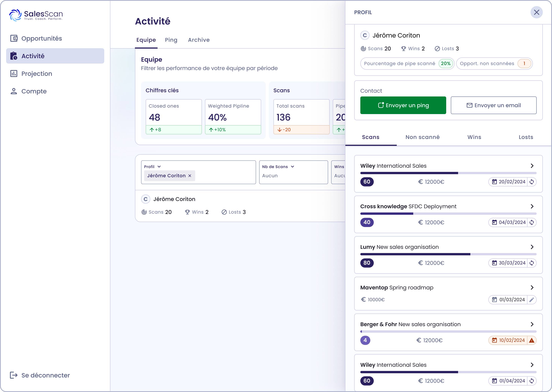Open the Opportunités sidebar icon
This screenshot has width=552, height=392.
pyautogui.click(x=14, y=38)
